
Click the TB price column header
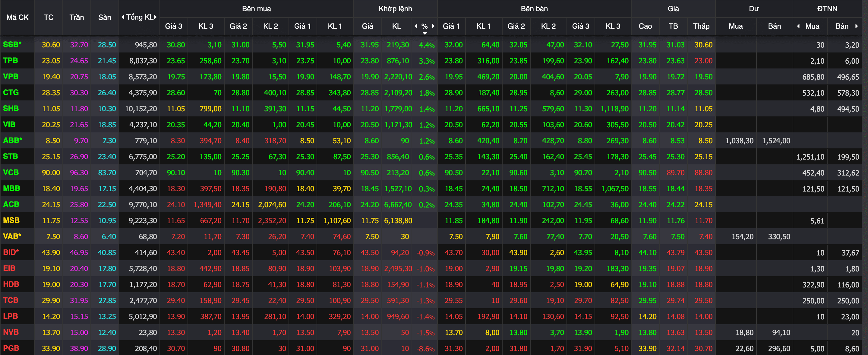(673, 26)
